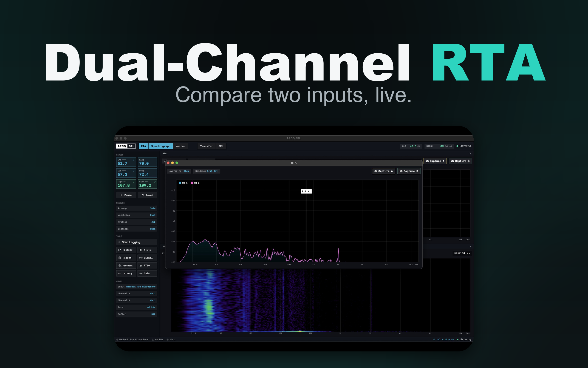Click the History tool button

coord(126,250)
